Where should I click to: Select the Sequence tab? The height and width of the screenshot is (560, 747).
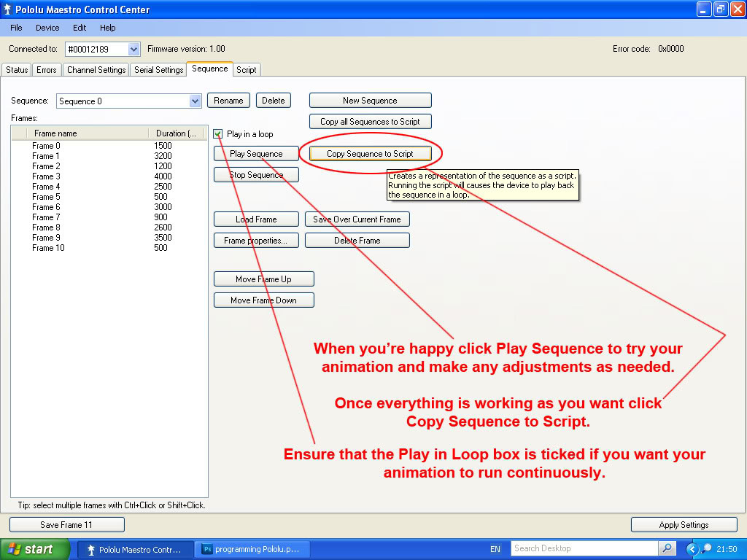209,69
